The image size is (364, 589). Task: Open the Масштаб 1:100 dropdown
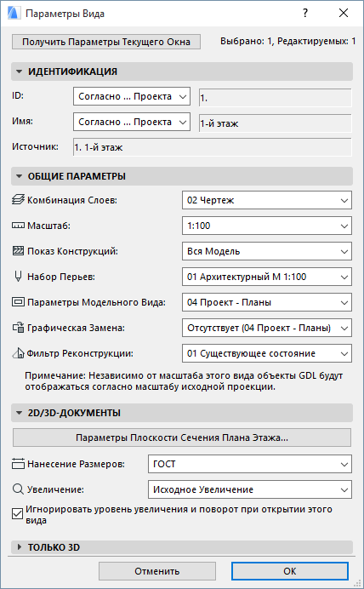click(x=267, y=226)
